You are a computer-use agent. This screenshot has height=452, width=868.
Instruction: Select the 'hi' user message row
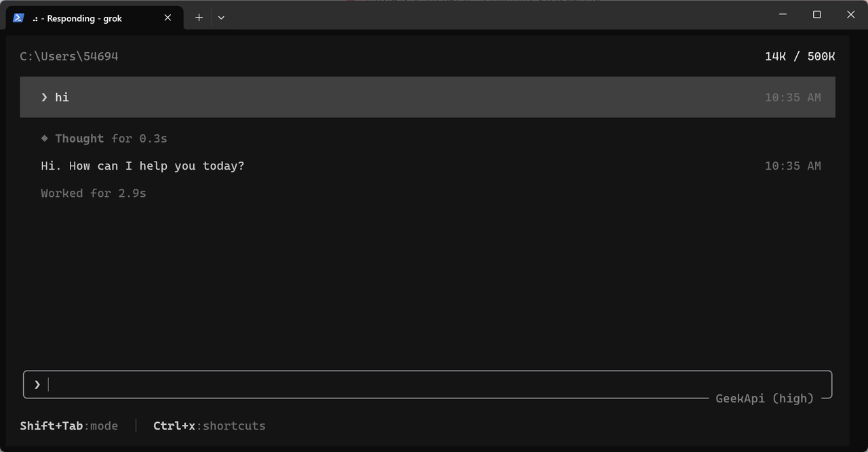coord(427,97)
